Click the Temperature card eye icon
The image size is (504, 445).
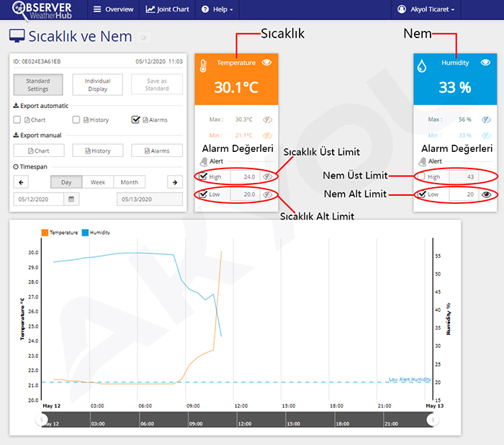point(267,63)
